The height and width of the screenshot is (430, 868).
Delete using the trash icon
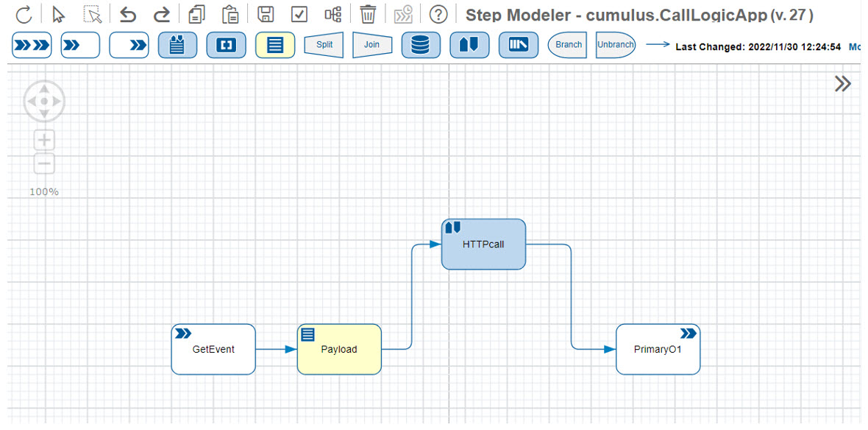(x=368, y=13)
